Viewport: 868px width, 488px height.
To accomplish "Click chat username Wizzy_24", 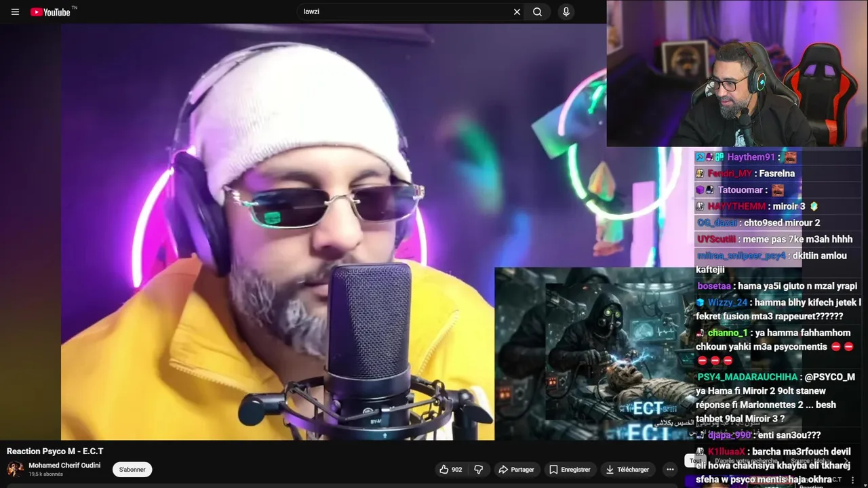I will (727, 303).
